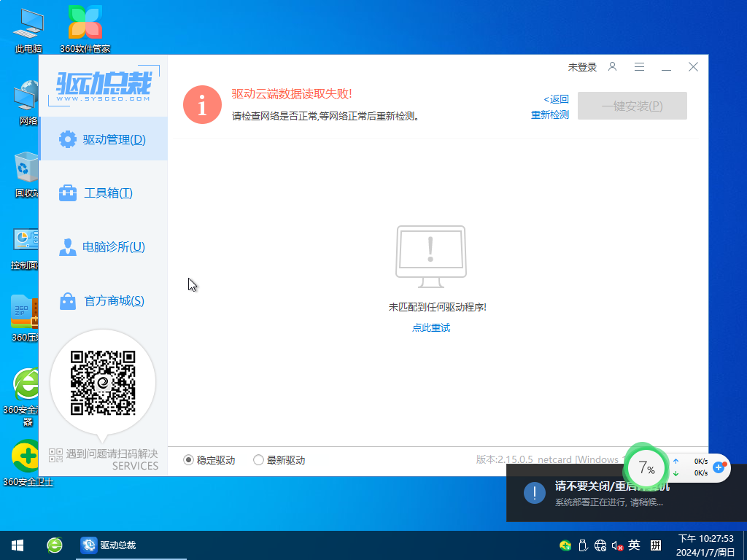Click the red info warning icon

coord(203,105)
